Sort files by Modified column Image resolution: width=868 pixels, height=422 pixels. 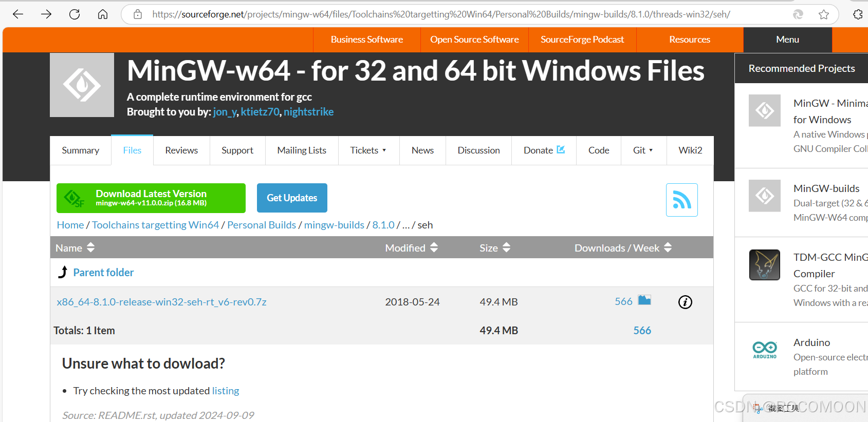[x=411, y=247]
